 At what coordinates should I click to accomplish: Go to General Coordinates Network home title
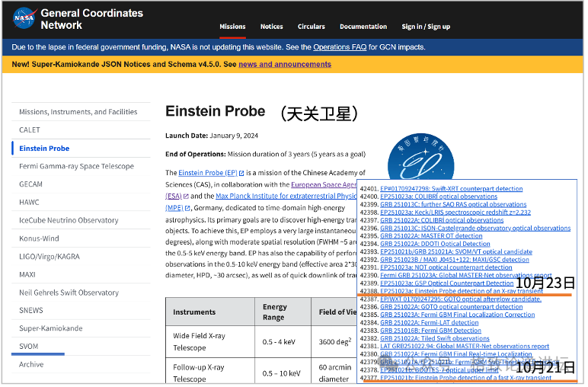(92, 19)
